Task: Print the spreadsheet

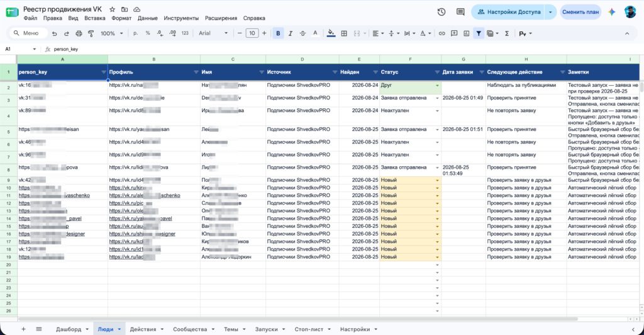Action: 79,33
